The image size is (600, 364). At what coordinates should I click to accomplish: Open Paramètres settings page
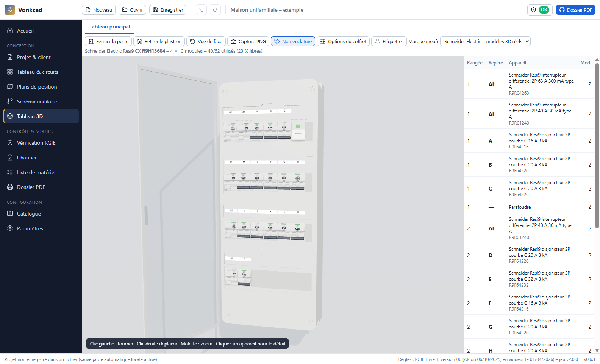click(41, 228)
